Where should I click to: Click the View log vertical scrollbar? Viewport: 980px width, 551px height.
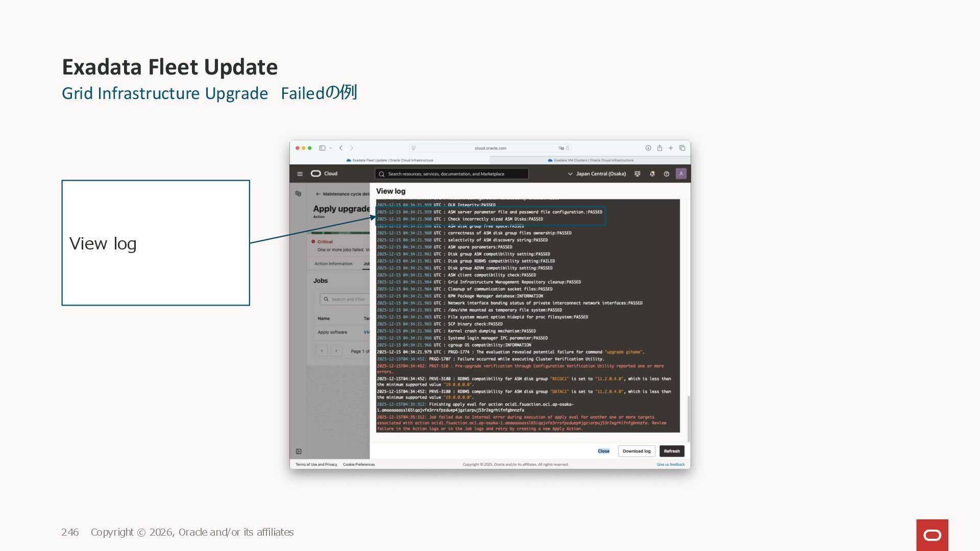pyautogui.click(x=689, y=418)
